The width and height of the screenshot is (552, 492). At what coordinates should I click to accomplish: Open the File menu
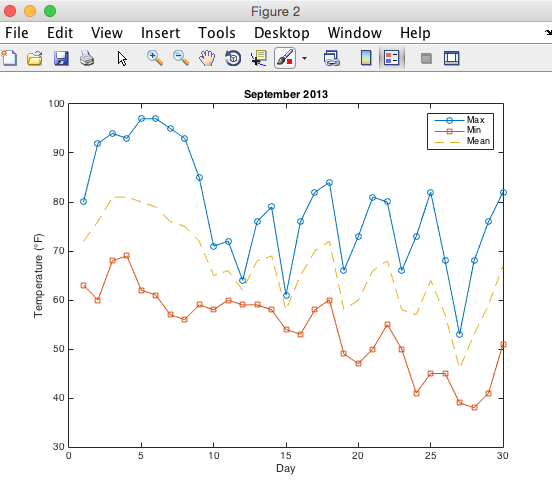[17, 33]
